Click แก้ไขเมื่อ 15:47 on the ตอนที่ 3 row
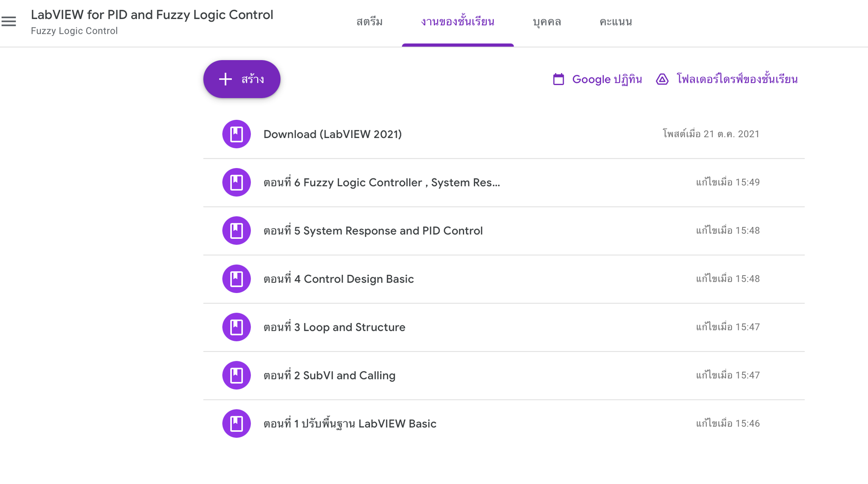 [x=728, y=327]
